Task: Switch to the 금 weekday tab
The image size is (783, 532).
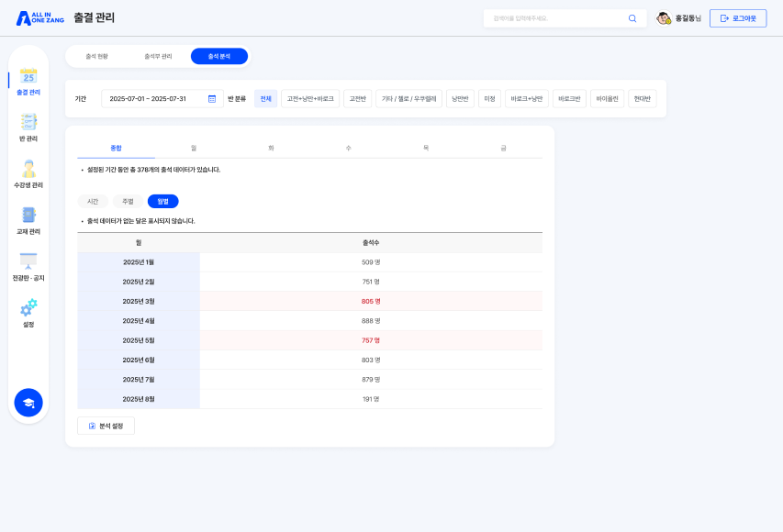Action: (503, 149)
